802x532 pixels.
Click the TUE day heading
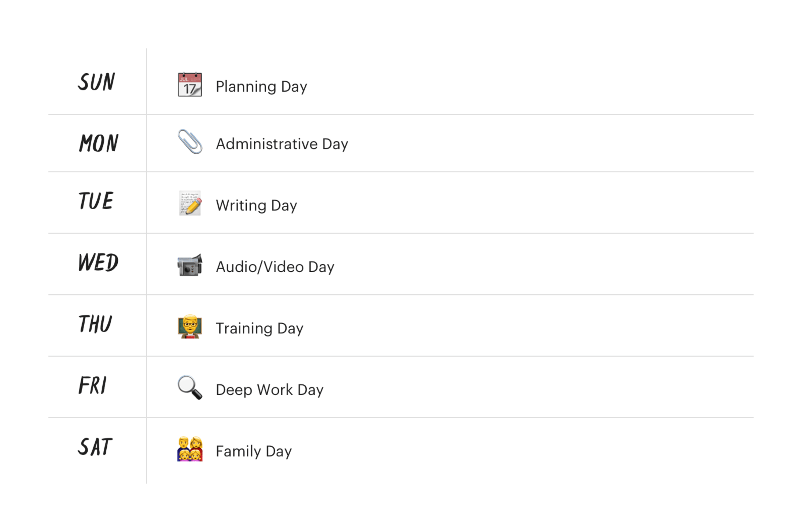pyautogui.click(x=96, y=200)
